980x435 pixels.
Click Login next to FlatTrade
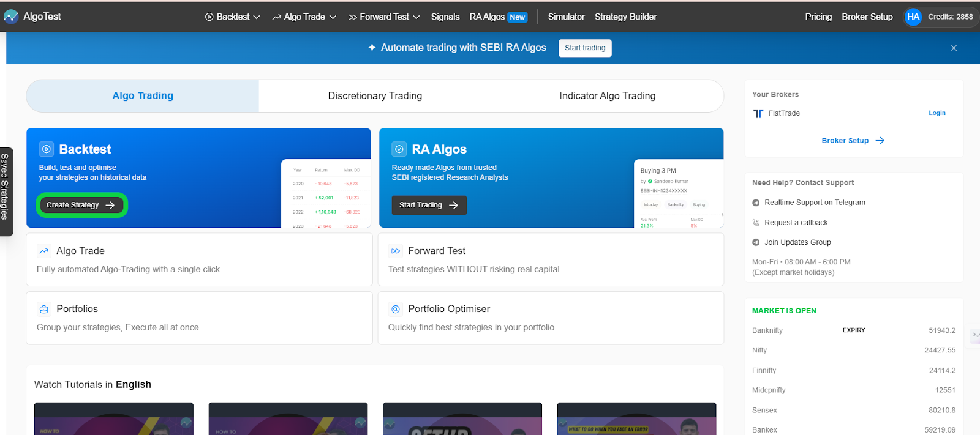coord(937,113)
